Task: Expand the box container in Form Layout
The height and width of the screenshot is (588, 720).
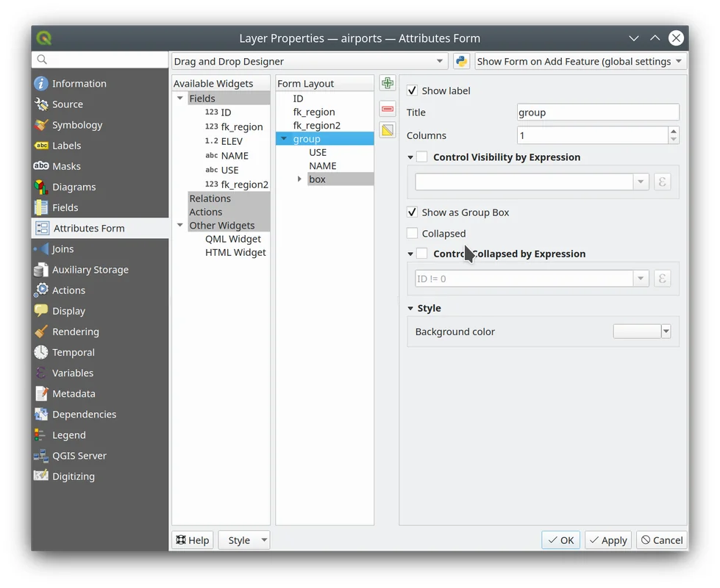Action: click(x=299, y=179)
